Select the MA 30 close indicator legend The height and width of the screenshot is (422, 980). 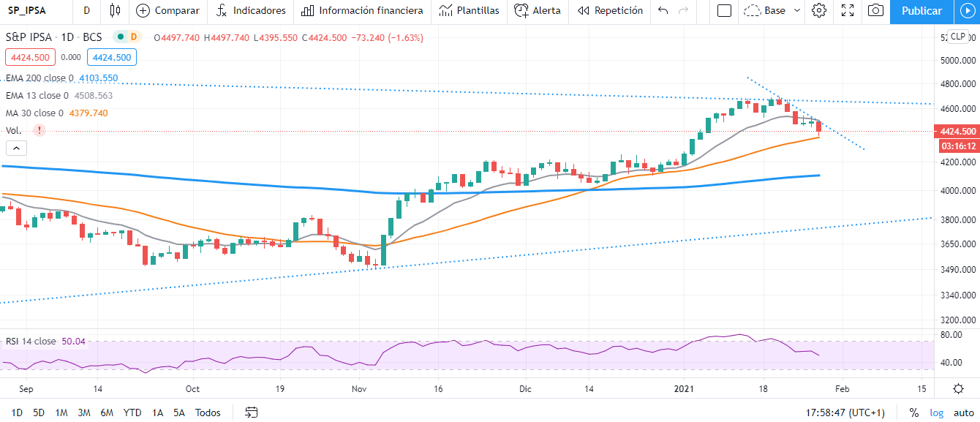pos(35,113)
